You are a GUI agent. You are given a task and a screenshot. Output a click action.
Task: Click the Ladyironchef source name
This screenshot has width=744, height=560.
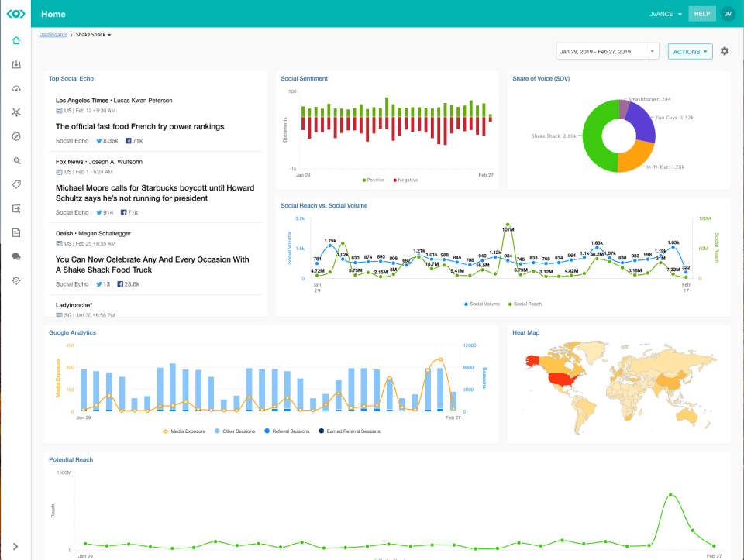[x=74, y=305]
